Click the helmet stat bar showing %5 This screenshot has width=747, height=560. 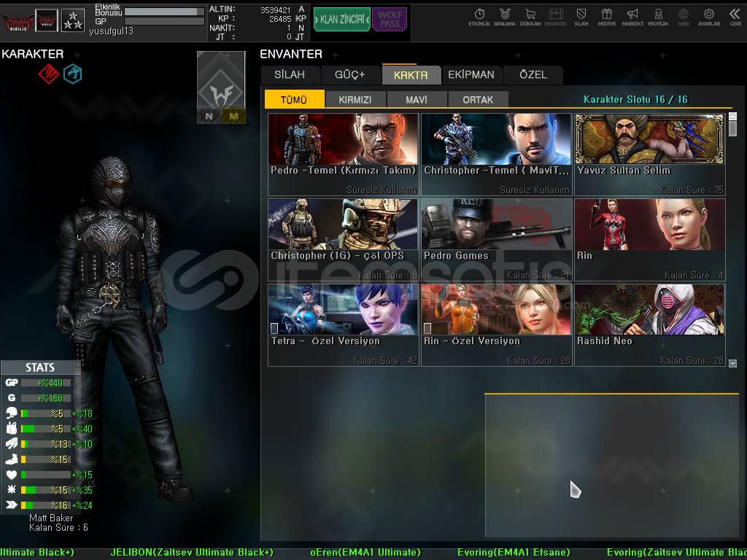pyautogui.click(x=46, y=413)
